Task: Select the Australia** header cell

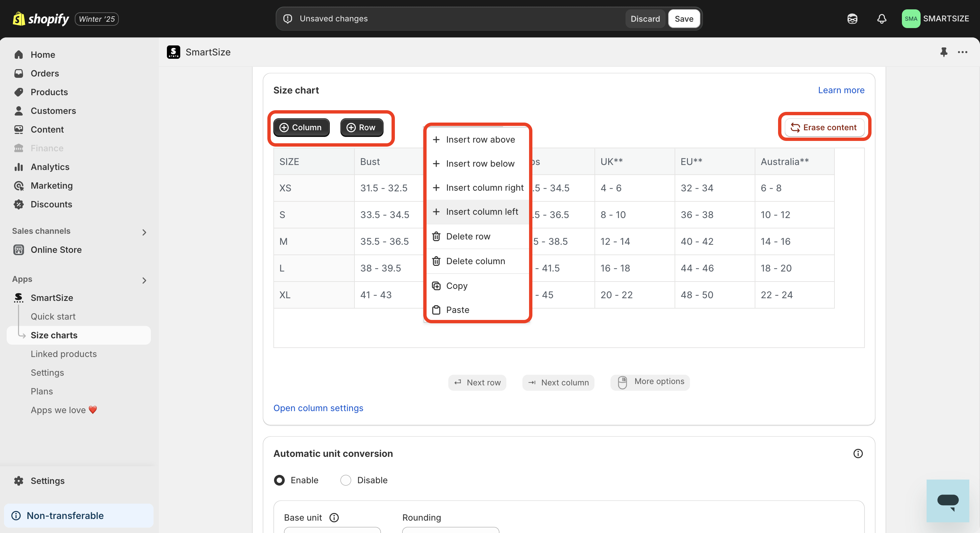Action: click(794, 161)
